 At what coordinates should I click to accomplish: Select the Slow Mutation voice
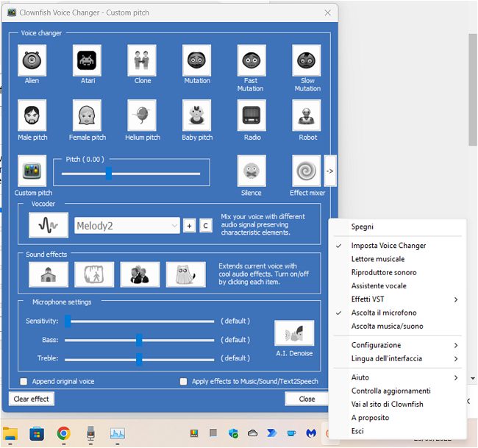point(307,60)
